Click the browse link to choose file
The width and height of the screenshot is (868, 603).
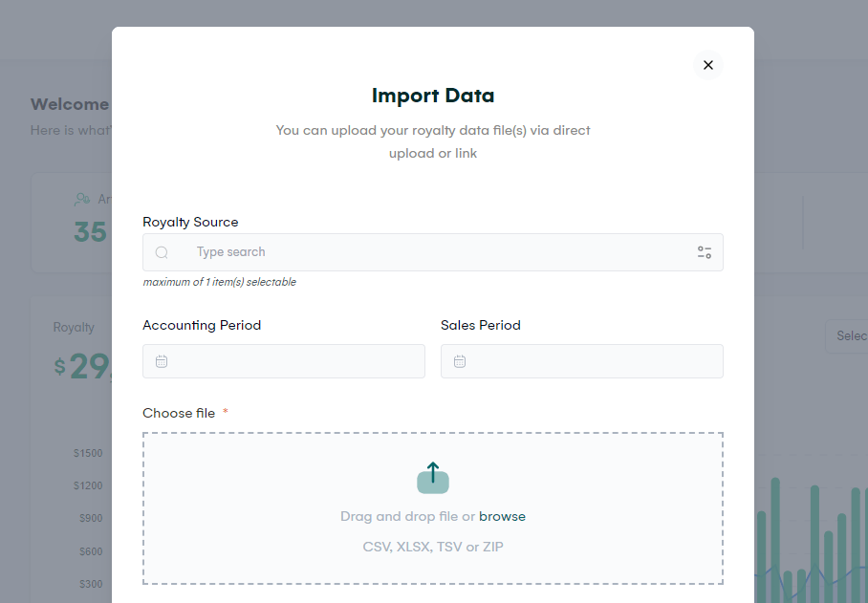click(x=502, y=516)
